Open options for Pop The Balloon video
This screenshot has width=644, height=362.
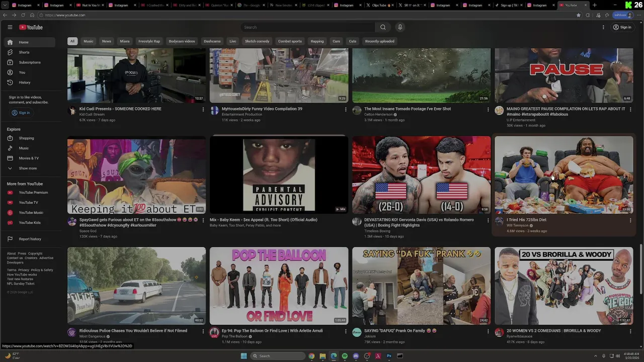(346, 331)
